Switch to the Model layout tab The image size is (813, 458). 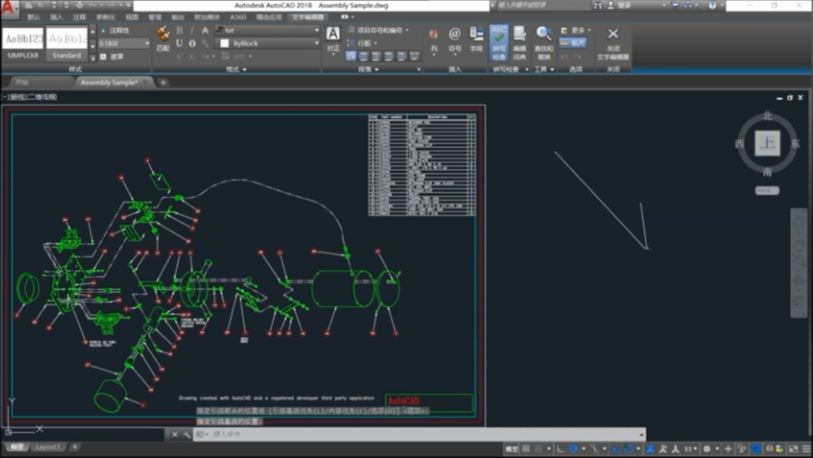tap(16, 447)
